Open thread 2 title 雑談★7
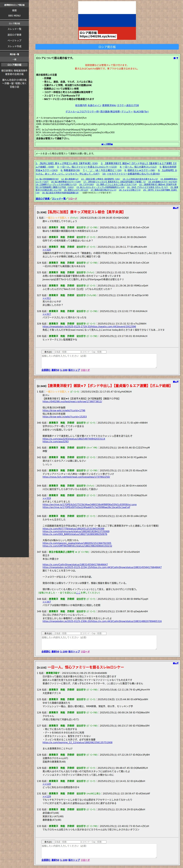 click(109, 386)
